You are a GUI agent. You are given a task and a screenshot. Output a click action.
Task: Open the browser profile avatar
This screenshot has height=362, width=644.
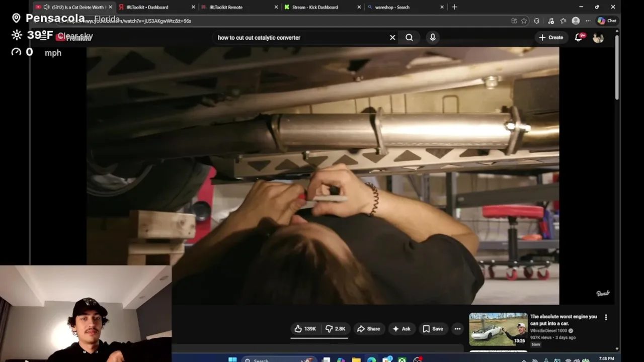tap(576, 21)
